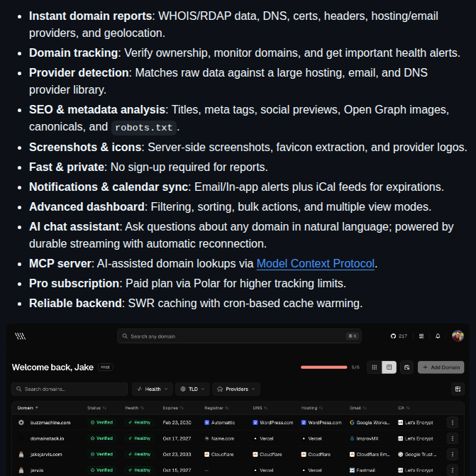Click Cloudflare registrar icon in jakejarvis.com row
This screenshot has height=476, width=476.
(206, 454)
